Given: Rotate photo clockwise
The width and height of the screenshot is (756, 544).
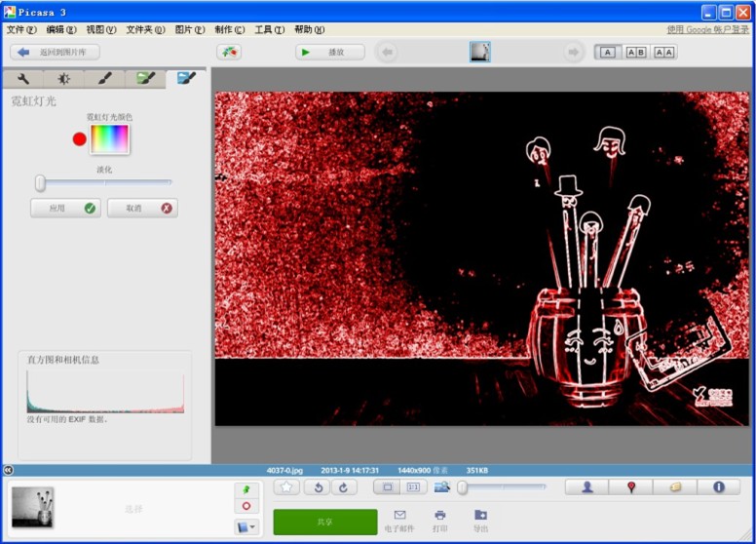Looking at the screenshot, I should point(343,486).
